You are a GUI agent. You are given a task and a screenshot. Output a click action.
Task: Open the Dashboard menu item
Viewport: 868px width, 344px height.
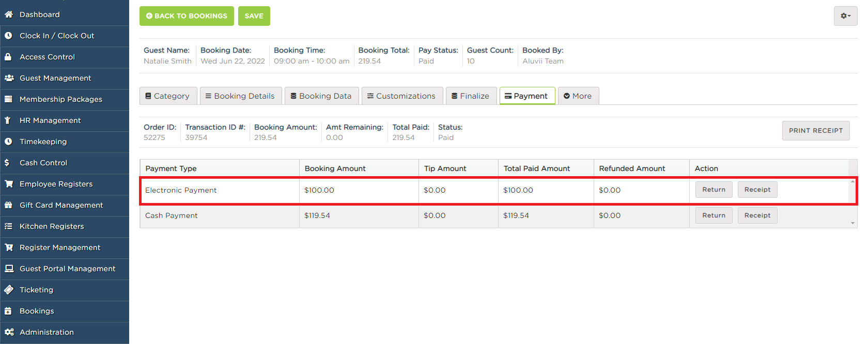(65, 14)
